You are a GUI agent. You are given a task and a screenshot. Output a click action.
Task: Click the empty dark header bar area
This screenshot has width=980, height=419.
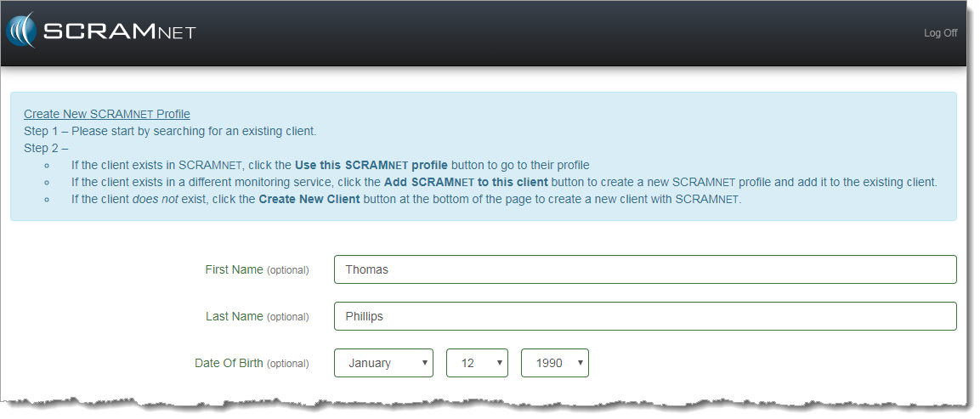pyautogui.click(x=552, y=33)
